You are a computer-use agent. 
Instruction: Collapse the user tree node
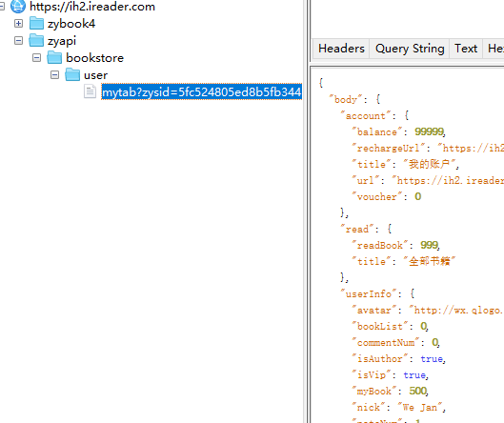[x=54, y=75]
